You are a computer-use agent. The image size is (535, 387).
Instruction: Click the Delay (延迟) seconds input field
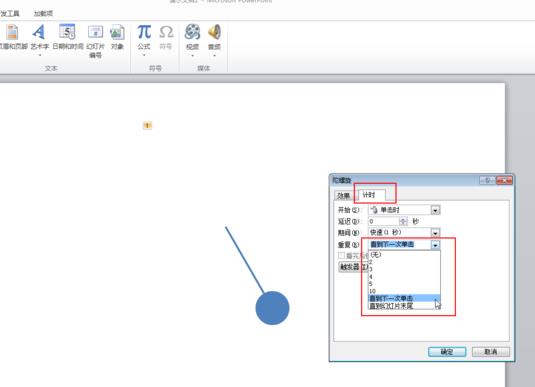point(384,221)
